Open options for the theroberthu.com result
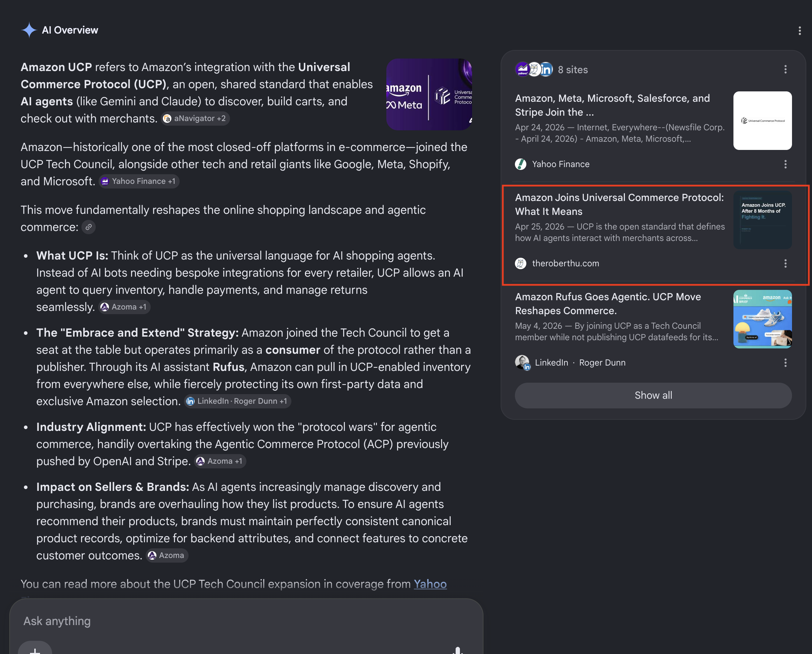Image resolution: width=812 pixels, height=654 pixels. [785, 263]
